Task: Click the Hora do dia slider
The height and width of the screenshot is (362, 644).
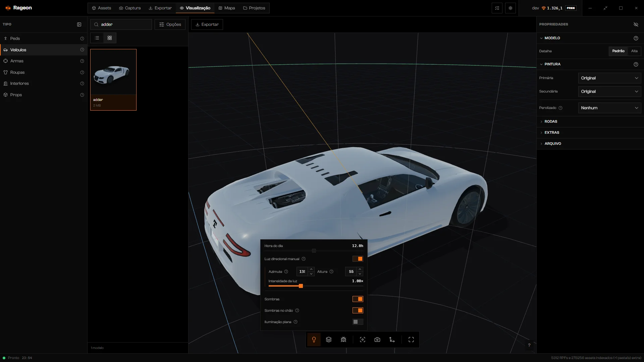Action: [314, 251]
